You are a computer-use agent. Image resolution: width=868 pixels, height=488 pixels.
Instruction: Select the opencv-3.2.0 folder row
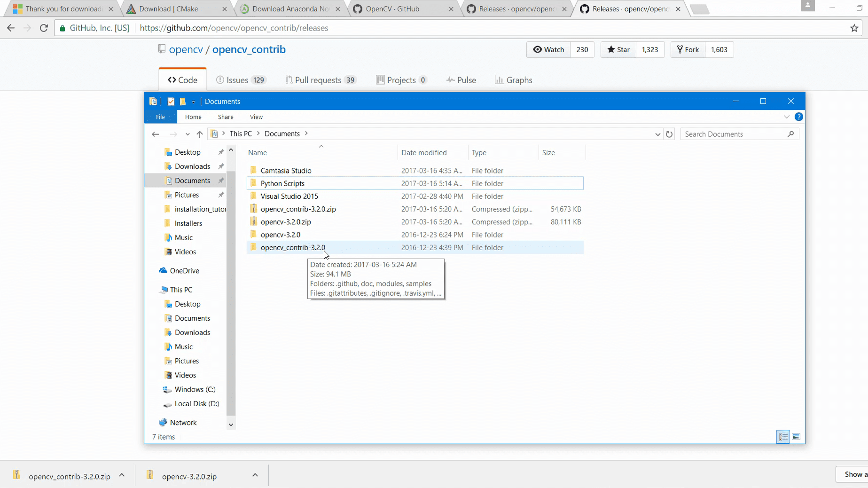coord(415,235)
